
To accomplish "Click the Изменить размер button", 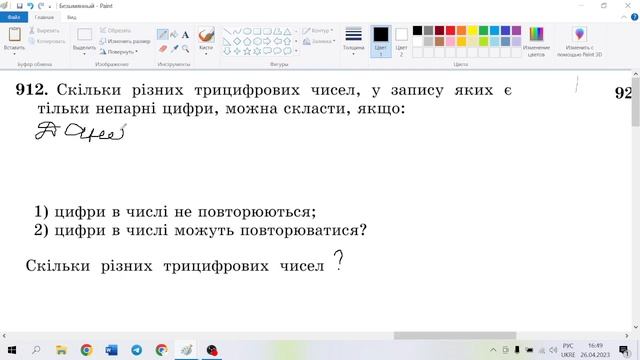I will coord(125,41).
